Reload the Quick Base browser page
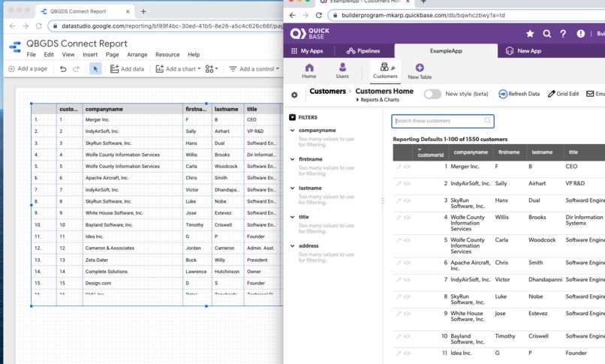This screenshot has width=605, height=364. tap(319, 16)
